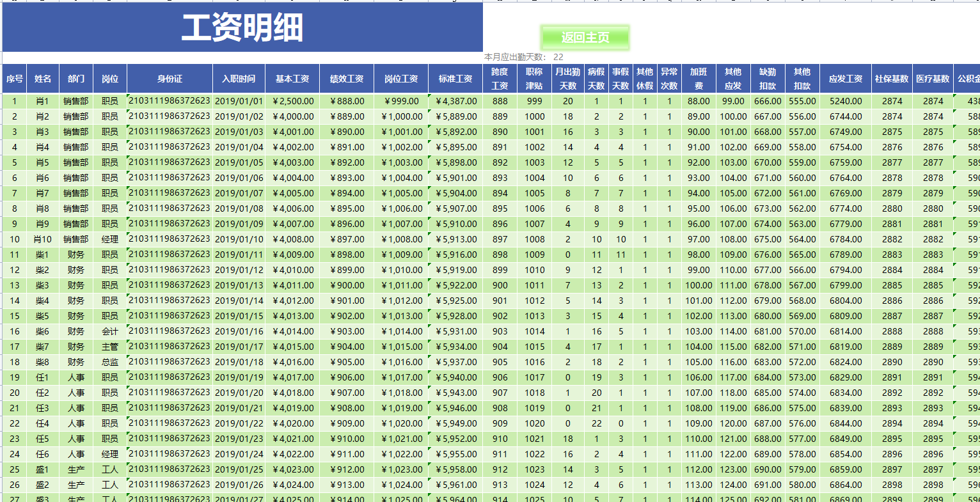This screenshot has height=502, width=980.
Task: Select the 医疗基数 column header
Action: tap(933, 79)
